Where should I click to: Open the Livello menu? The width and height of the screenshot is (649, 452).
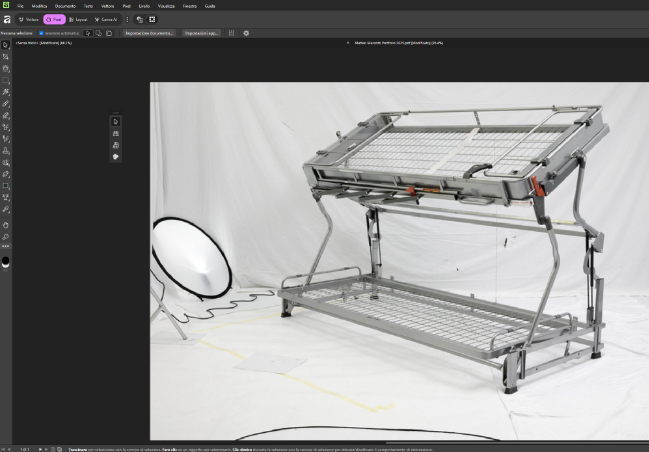[x=144, y=6]
